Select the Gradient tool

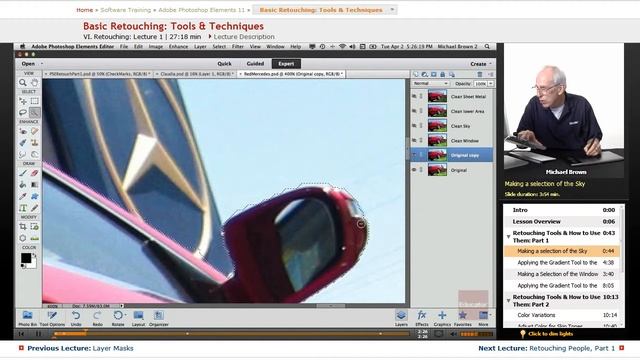(x=35, y=184)
